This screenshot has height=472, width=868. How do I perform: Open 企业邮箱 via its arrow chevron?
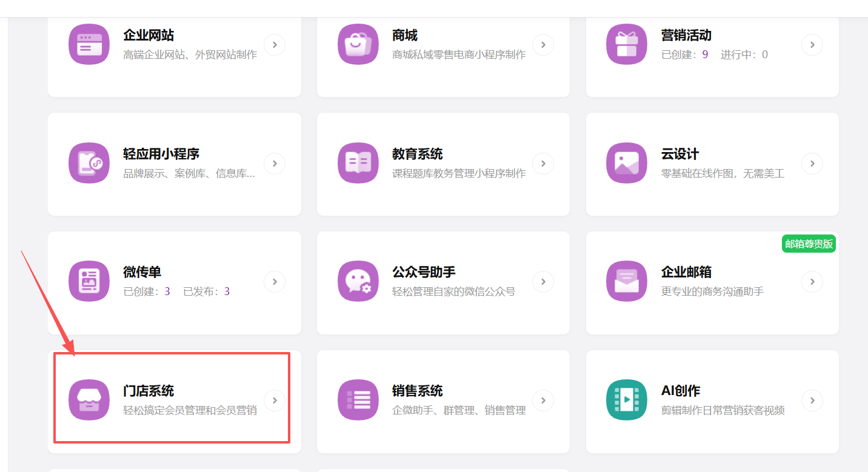coord(812,282)
